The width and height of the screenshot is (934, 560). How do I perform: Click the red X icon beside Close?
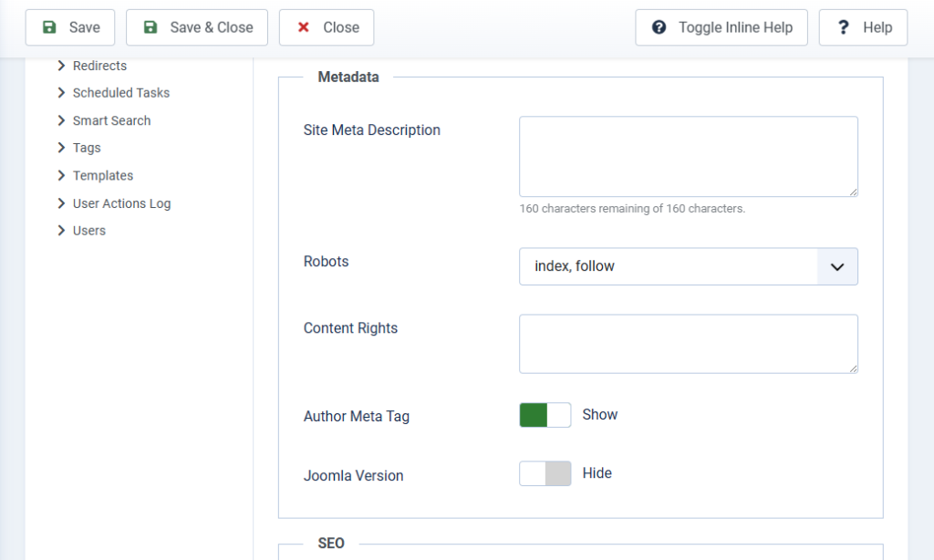pyautogui.click(x=304, y=27)
